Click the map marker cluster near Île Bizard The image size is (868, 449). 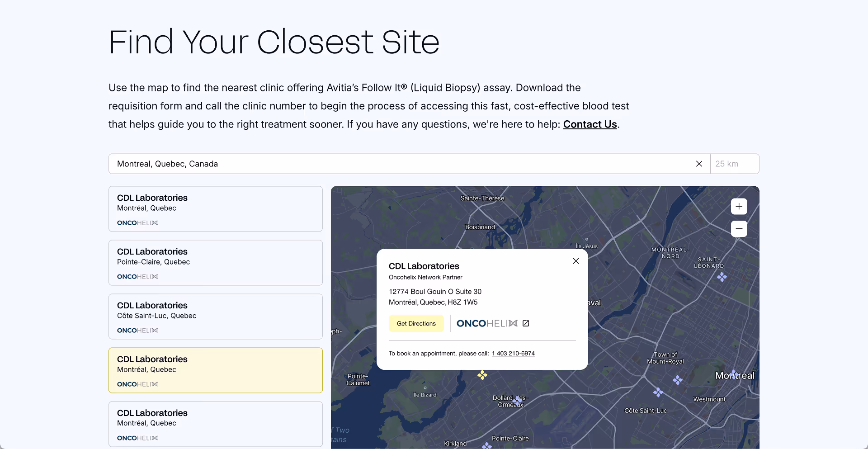tap(482, 376)
